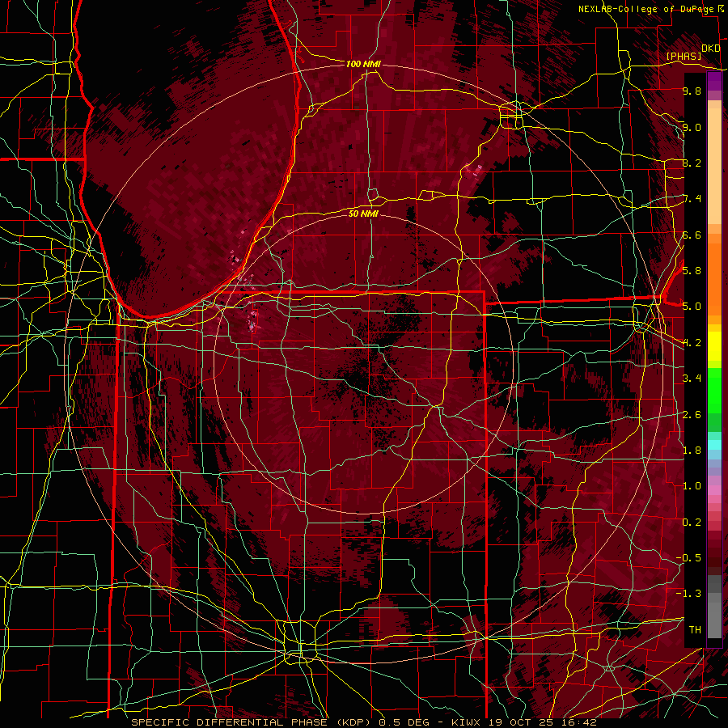Click the KIWX radar site identifier

(x=467, y=722)
